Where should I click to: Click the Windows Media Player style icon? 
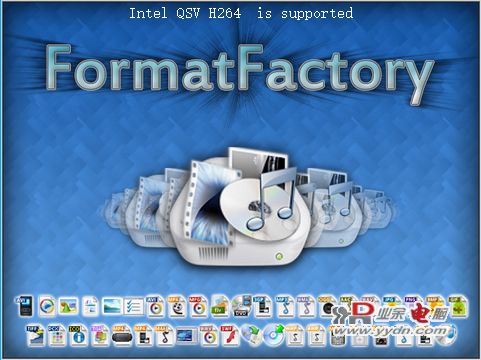pyautogui.click(x=46, y=306)
